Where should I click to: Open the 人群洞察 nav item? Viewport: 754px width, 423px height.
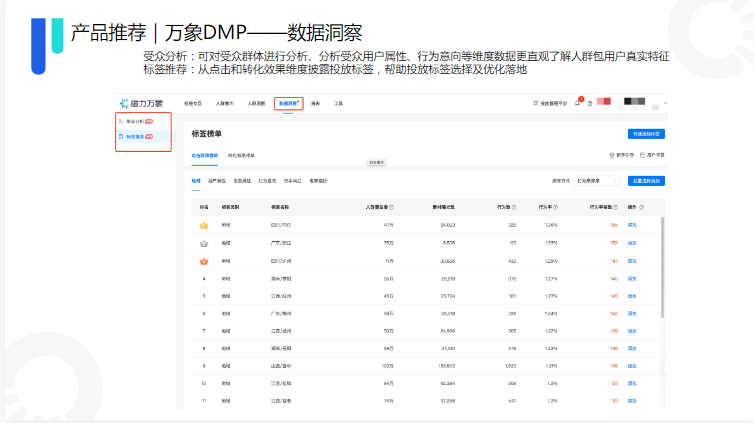pos(256,103)
